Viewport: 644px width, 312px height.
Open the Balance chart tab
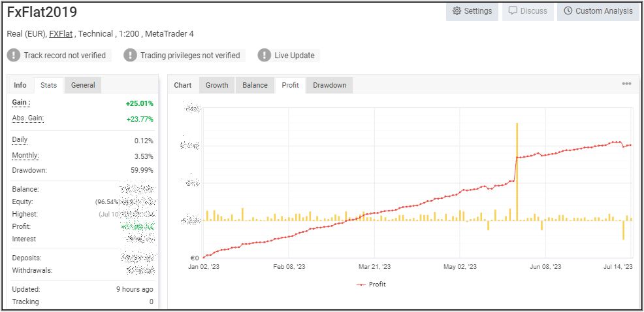point(255,85)
